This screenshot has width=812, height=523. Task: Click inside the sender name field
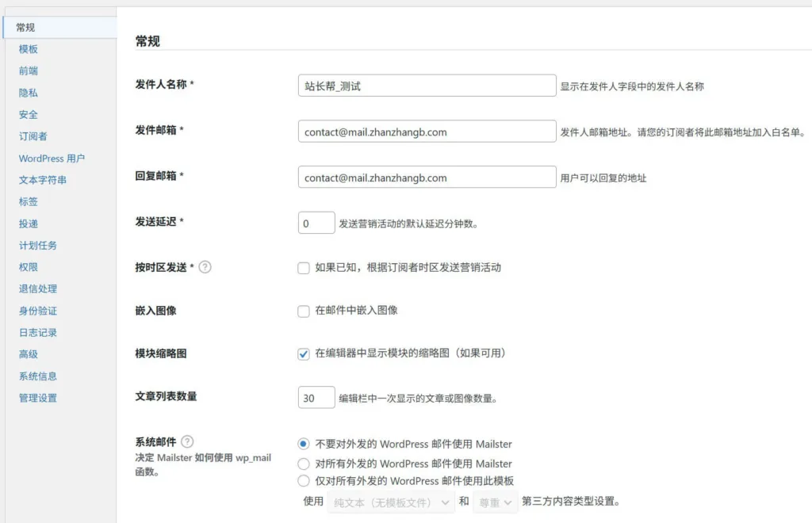[426, 85]
